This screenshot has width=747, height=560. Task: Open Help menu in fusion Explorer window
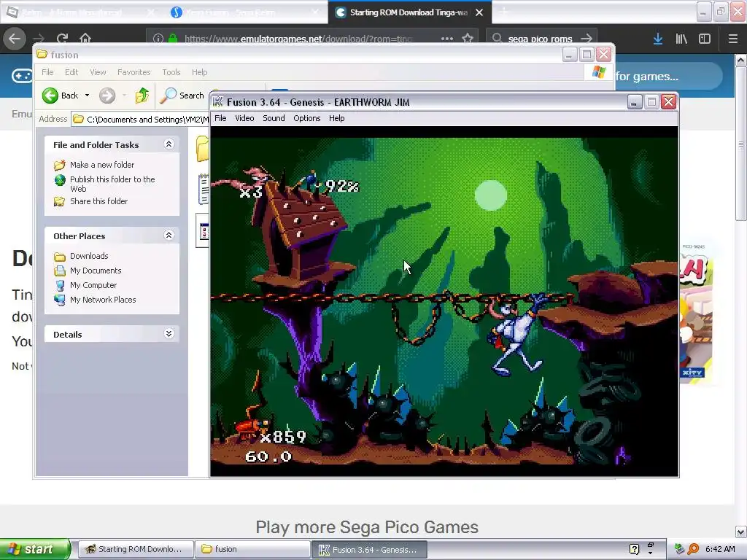click(x=199, y=72)
